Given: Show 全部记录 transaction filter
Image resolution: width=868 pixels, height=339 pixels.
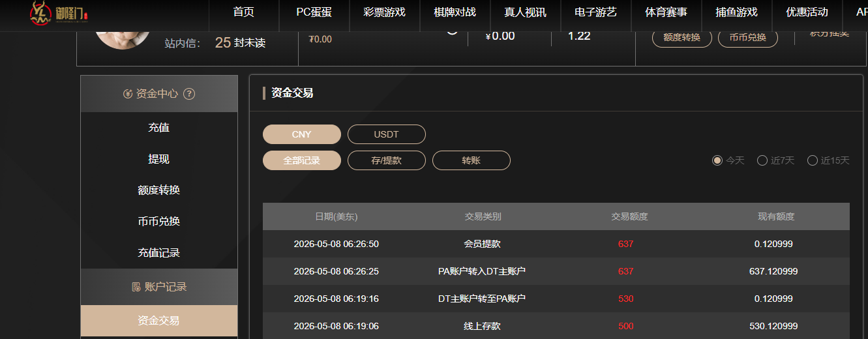Looking at the screenshot, I should click(x=302, y=160).
